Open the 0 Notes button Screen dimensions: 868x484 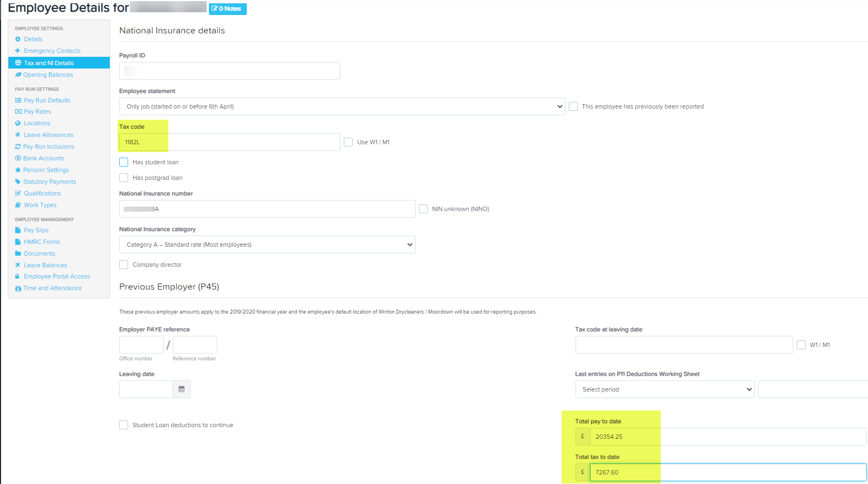(x=227, y=8)
